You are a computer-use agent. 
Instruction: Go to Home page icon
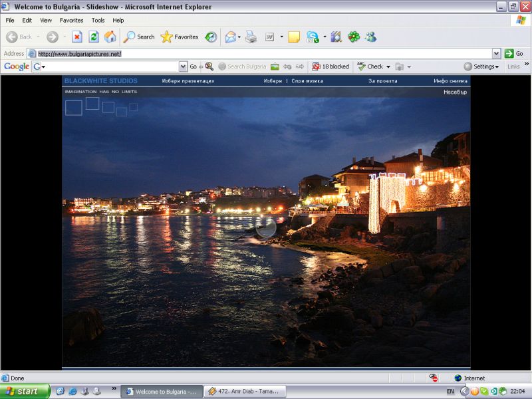coord(110,37)
